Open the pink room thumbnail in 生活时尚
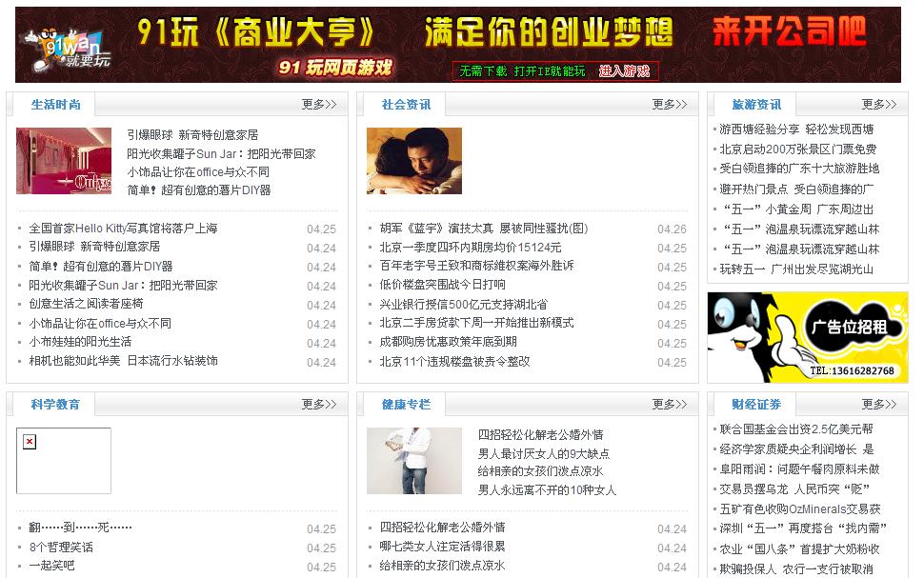This screenshot has height=578, width=924. pos(64,161)
